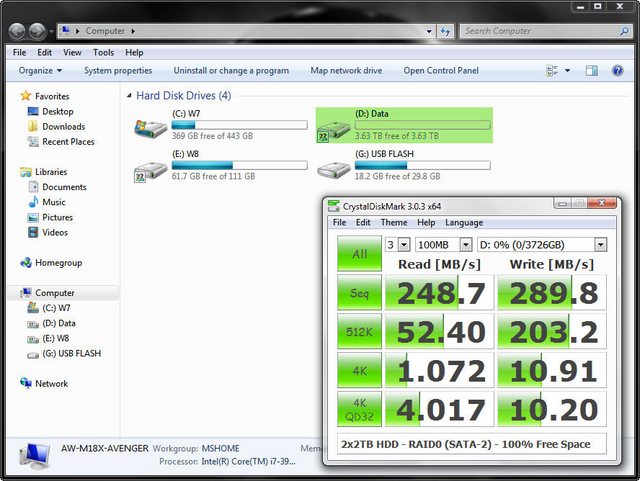
Task: Click the Desktop icon in Favorites
Action: point(33,111)
